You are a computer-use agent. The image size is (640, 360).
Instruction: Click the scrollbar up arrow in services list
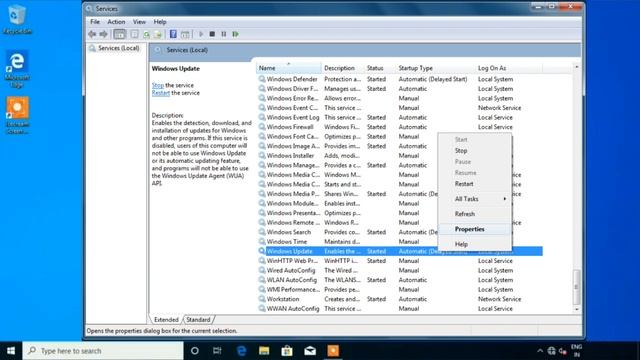[576, 67]
